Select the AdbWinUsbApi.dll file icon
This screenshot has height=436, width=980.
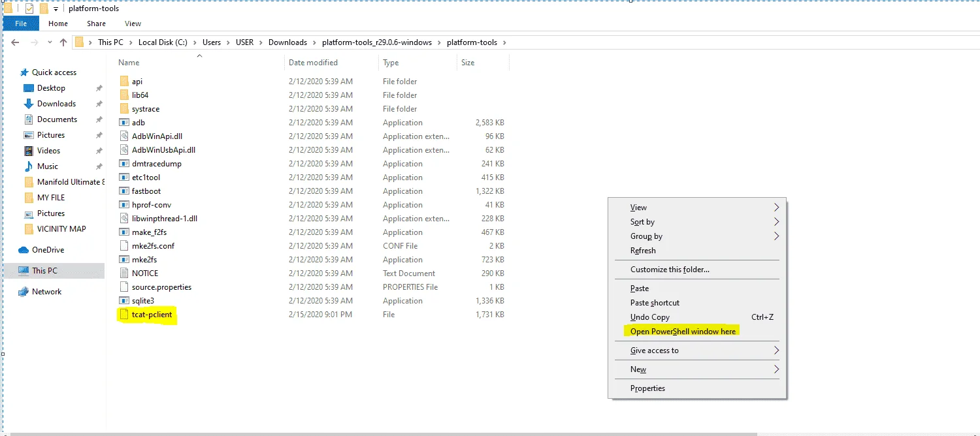(x=125, y=150)
